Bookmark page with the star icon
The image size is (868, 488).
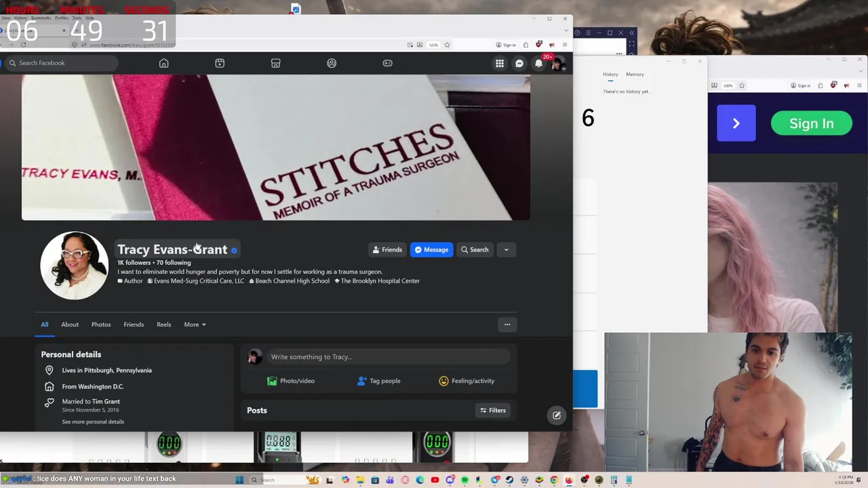tap(447, 45)
